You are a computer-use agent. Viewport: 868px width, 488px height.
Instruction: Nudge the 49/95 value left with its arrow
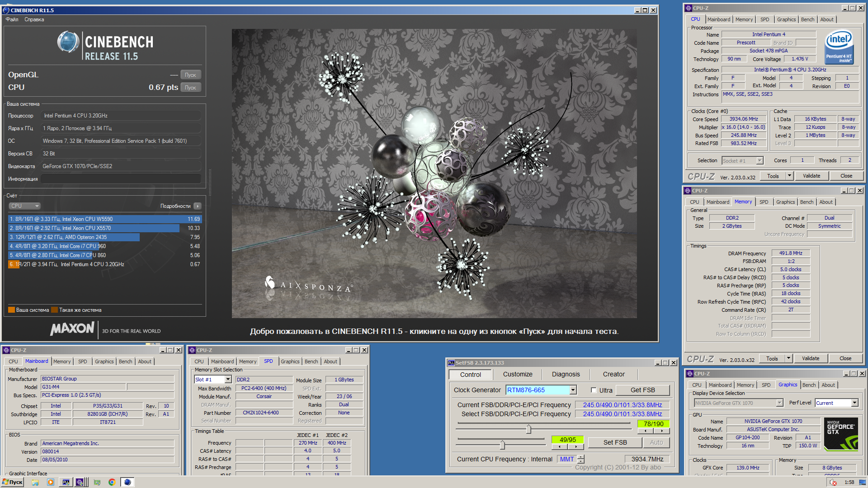[560, 447]
